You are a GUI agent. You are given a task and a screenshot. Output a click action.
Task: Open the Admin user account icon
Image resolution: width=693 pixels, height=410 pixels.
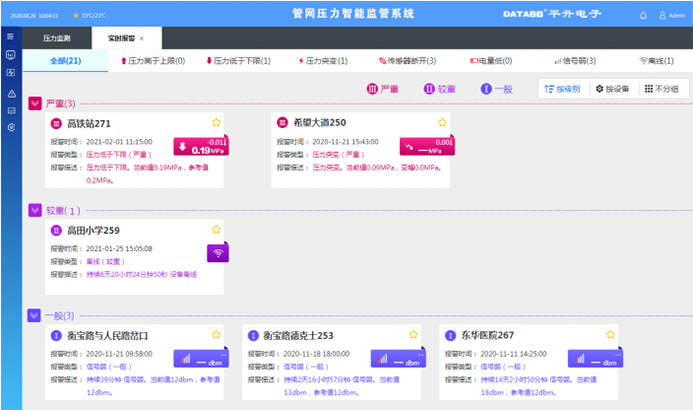661,15
